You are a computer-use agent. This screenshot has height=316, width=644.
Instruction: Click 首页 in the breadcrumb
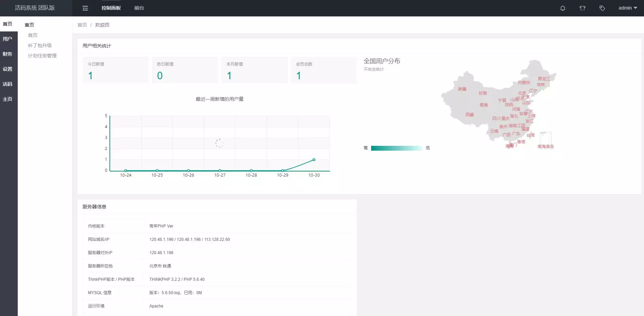[x=82, y=25]
